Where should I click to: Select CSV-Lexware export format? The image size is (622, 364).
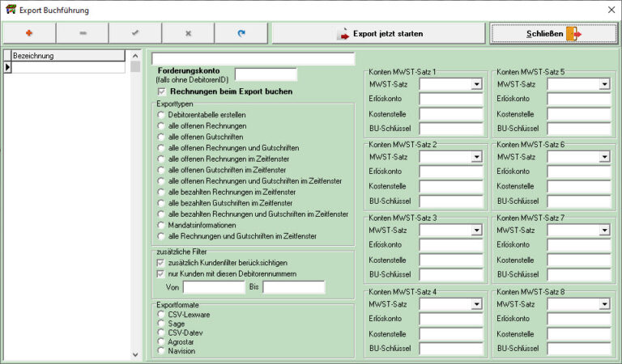[x=160, y=315]
